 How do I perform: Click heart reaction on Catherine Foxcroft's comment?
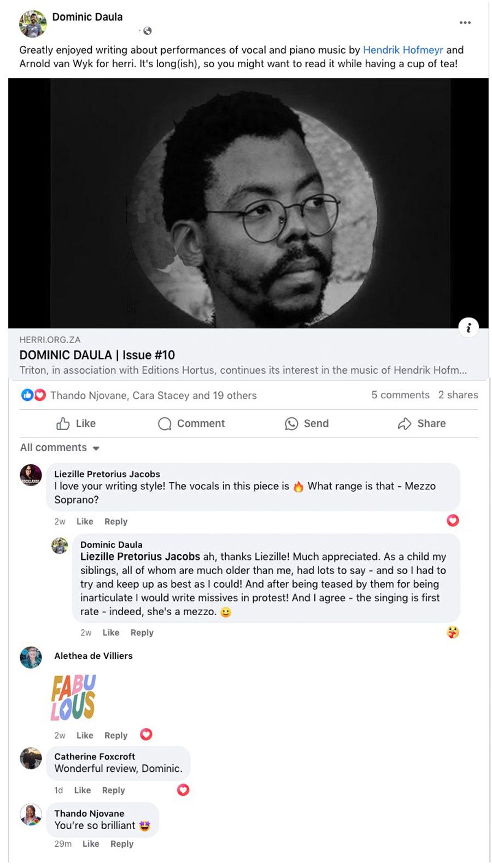[183, 790]
